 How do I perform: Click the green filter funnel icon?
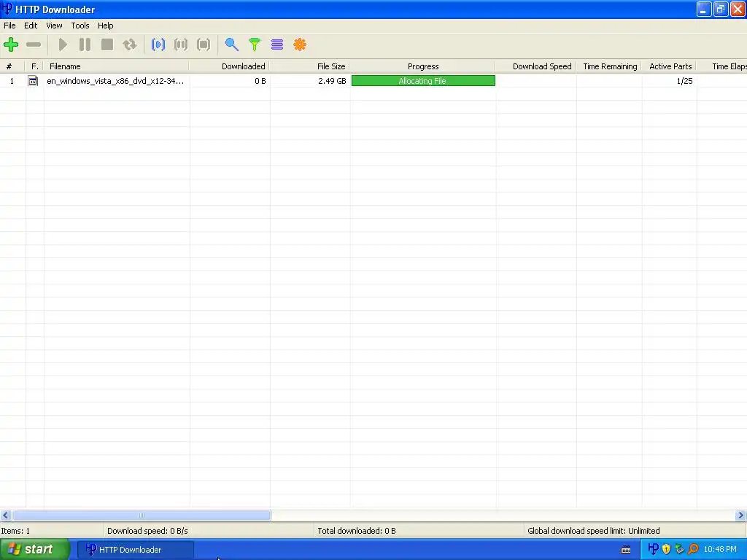click(x=255, y=44)
